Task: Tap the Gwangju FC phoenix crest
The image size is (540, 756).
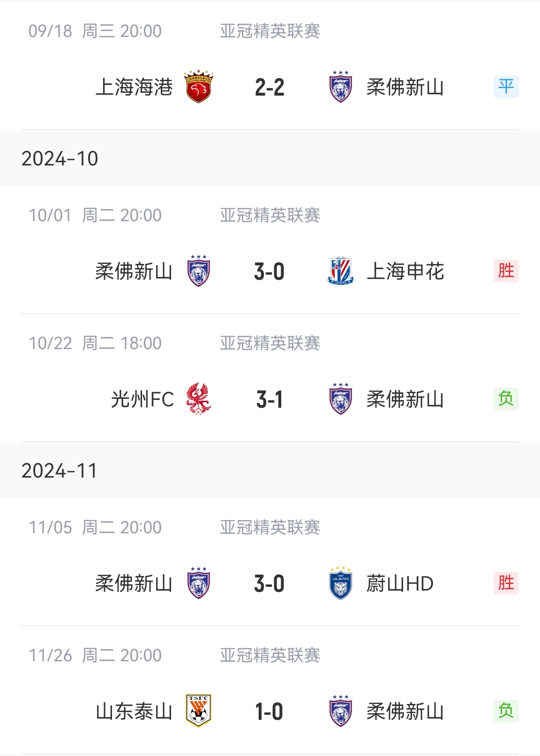Action: tap(198, 399)
